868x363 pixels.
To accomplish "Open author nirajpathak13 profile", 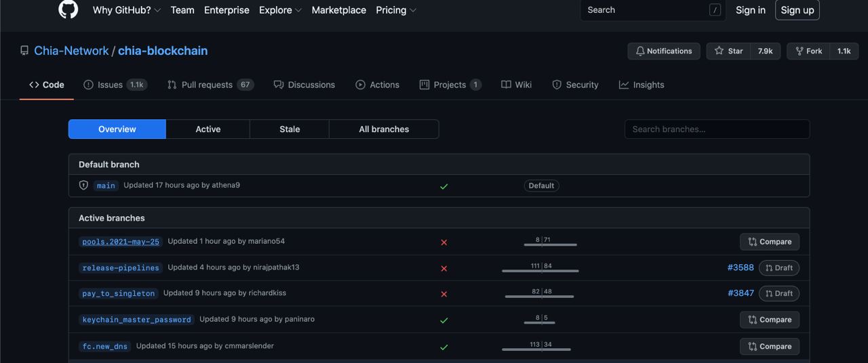I will click(x=276, y=267).
